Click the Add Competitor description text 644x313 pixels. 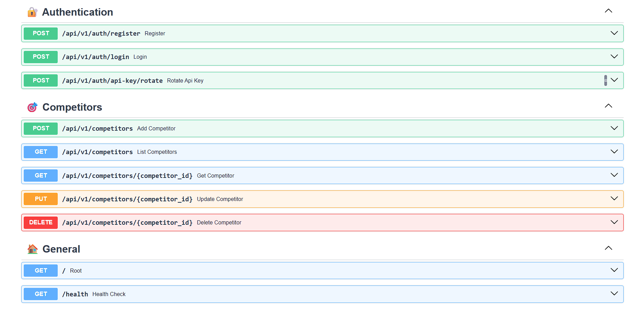(156, 129)
